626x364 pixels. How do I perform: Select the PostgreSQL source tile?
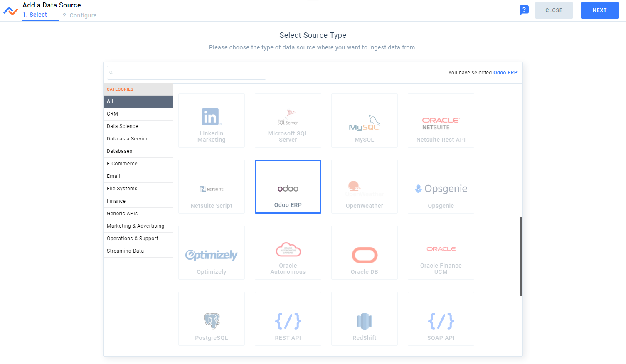point(212,319)
